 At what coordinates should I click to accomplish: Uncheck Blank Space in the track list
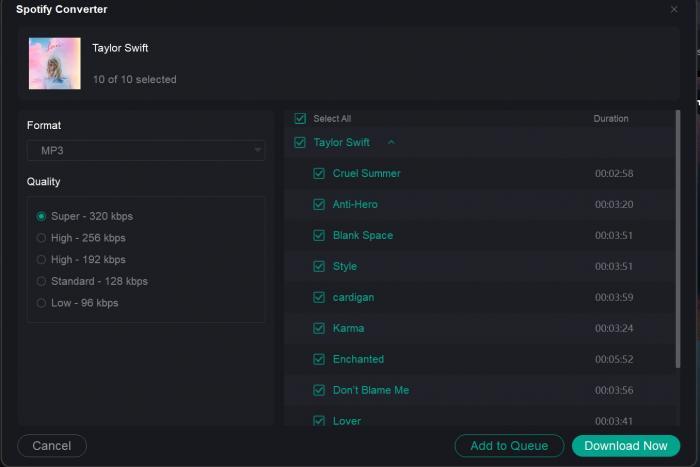[319, 235]
